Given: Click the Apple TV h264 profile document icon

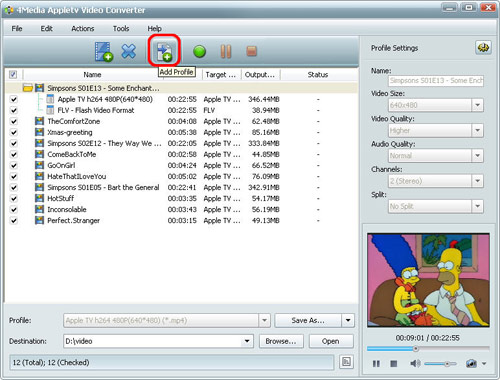Looking at the screenshot, I should tap(50, 99).
